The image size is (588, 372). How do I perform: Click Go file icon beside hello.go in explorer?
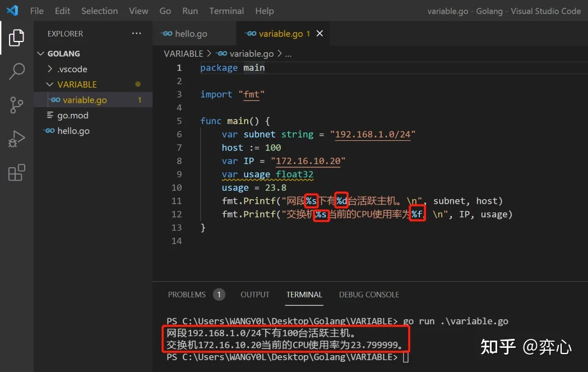tap(49, 131)
